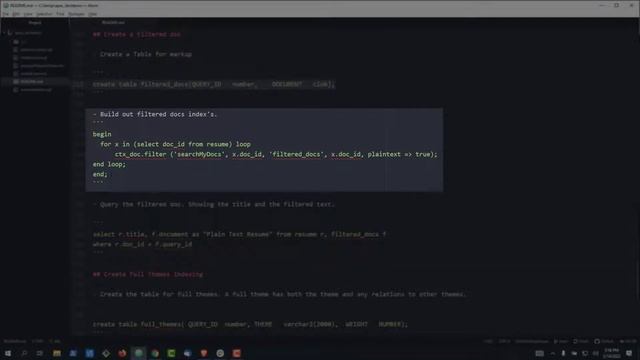Image resolution: width=640 pixels, height=360 pixels.
Task: Click the Fetch status bar button
Action: pyautogui.click(x=581, y=341)
